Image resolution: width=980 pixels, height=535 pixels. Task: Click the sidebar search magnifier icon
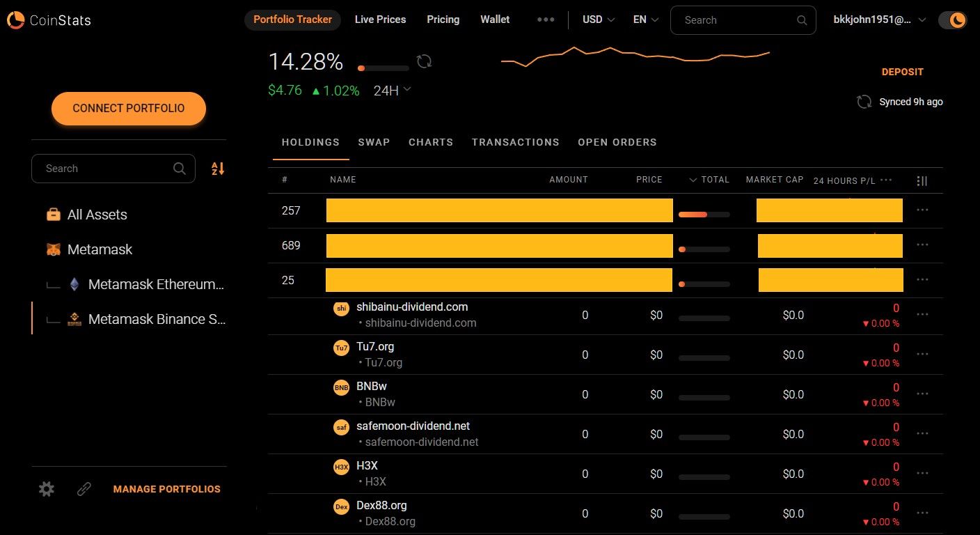(x=180, y=169)
